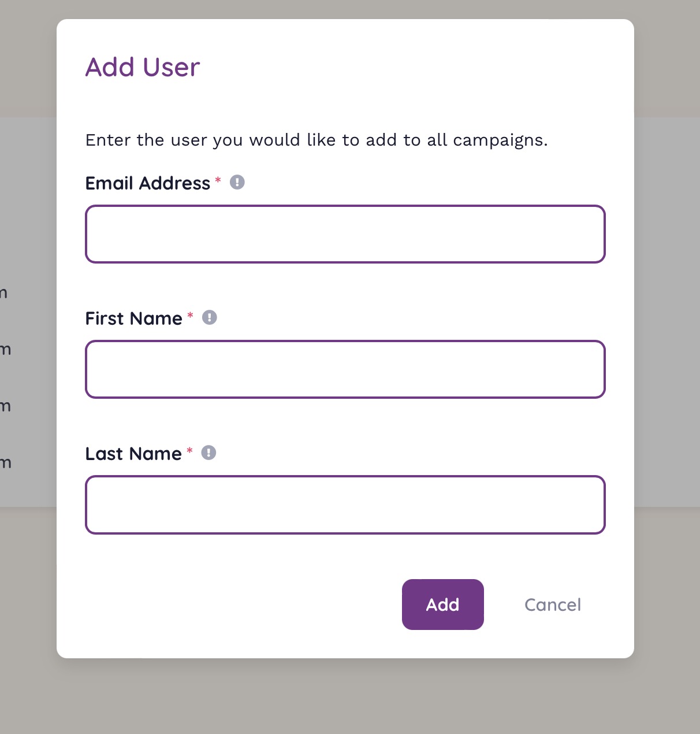
Task: Click the info icon beside First Name
Action: click(210, 317)
